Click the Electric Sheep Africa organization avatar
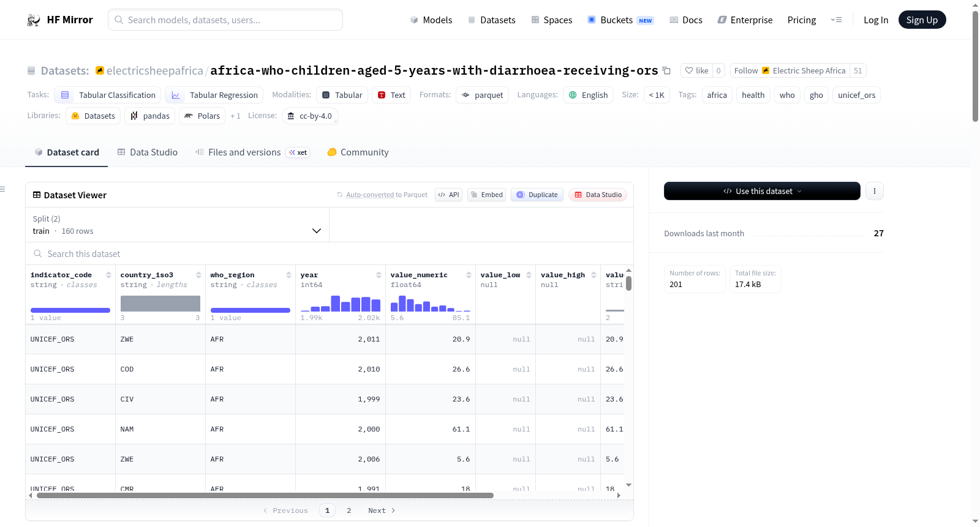The width and height of the screenshot is (980, 527). pos(766,71)
